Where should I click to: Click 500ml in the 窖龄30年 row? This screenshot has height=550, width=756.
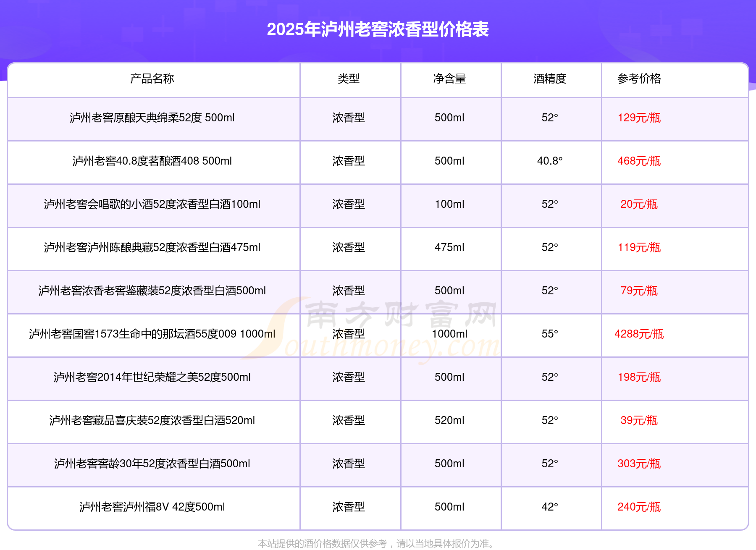coord(449,464)
